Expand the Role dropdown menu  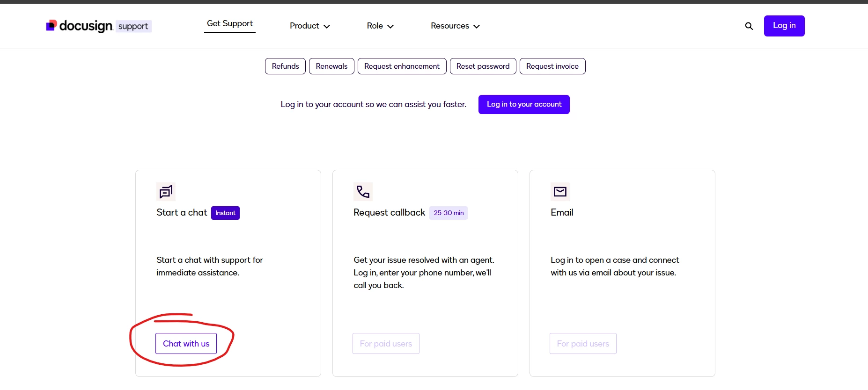(x=380, y=26)
